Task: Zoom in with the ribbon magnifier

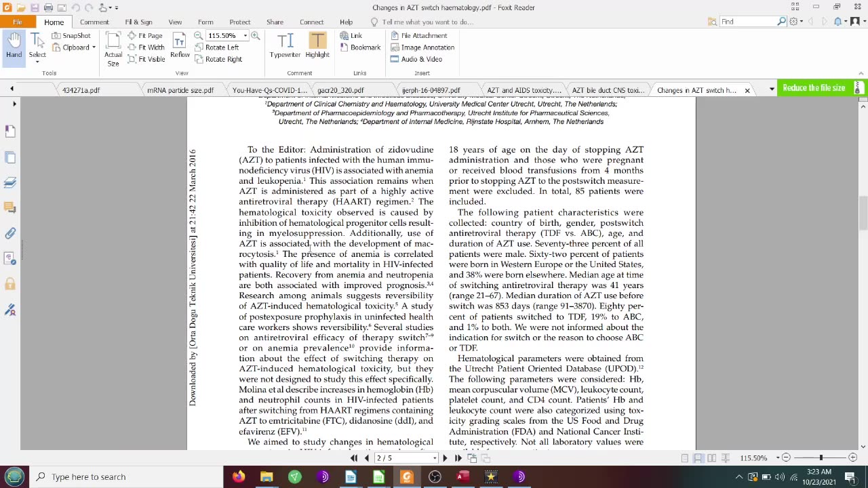Action: pyautogui.click(x=256, y=35)
